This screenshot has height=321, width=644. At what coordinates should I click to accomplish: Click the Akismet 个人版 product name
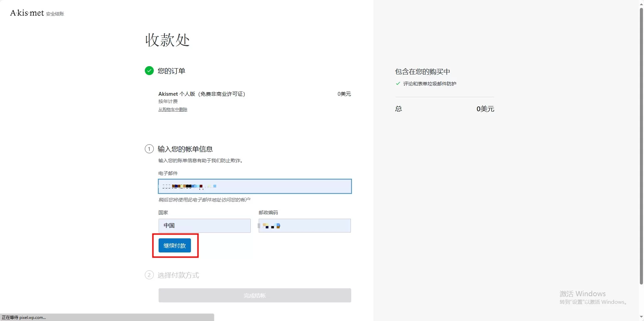pos(202,94)
